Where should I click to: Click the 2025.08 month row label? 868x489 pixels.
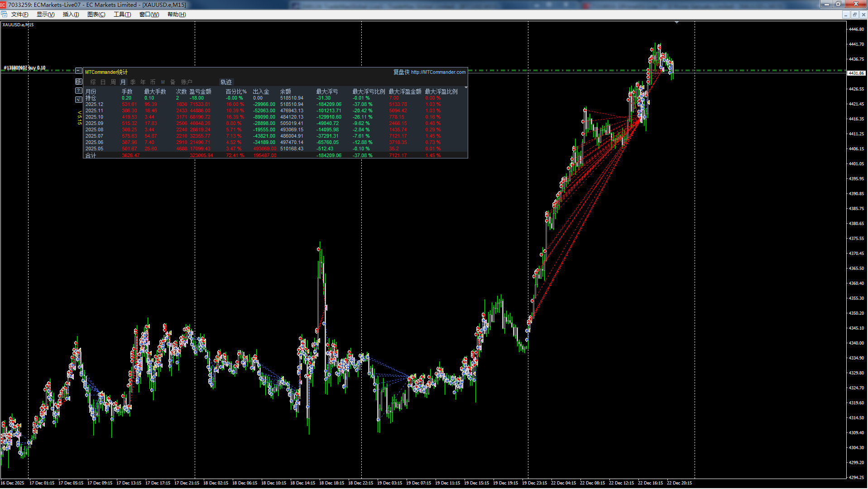(x=94, y=129)
